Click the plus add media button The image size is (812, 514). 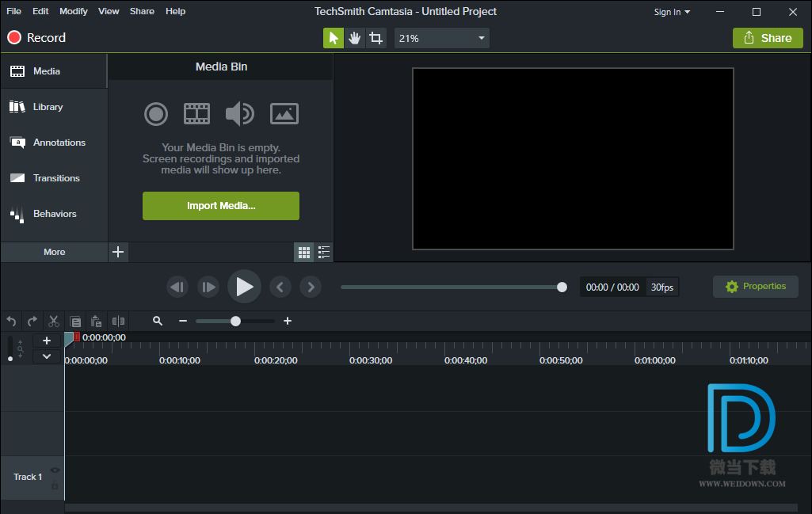point(118,252)
